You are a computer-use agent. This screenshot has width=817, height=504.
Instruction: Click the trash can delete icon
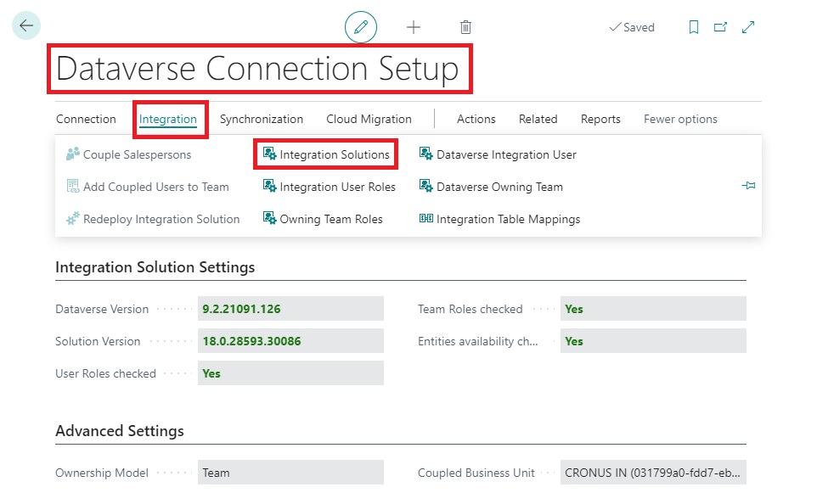tap(465, 27)
